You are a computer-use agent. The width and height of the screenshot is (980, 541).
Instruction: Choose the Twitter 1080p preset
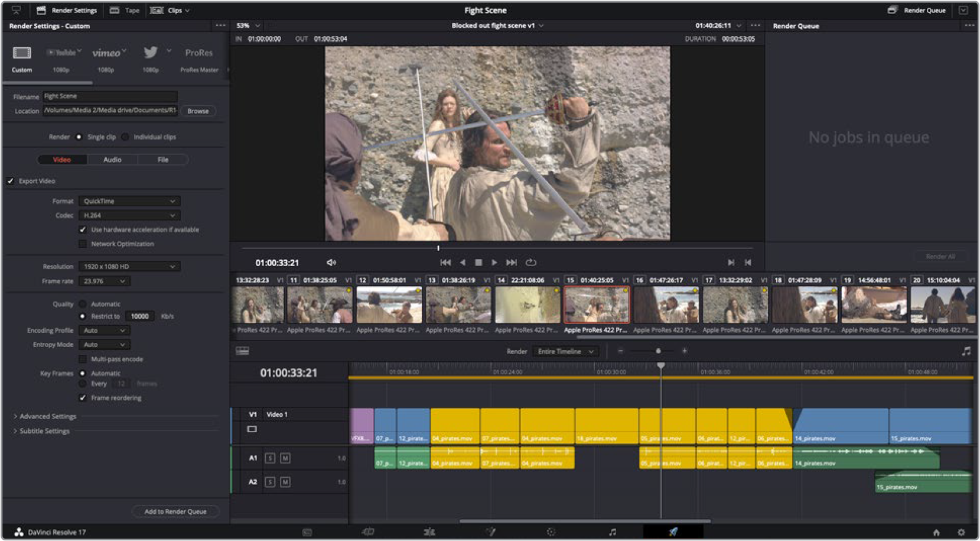151,53
